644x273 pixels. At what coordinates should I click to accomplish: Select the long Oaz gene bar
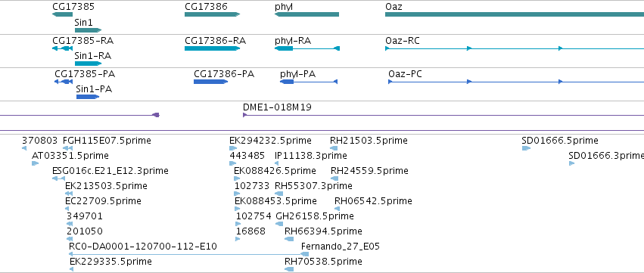[x=515, y=14]
